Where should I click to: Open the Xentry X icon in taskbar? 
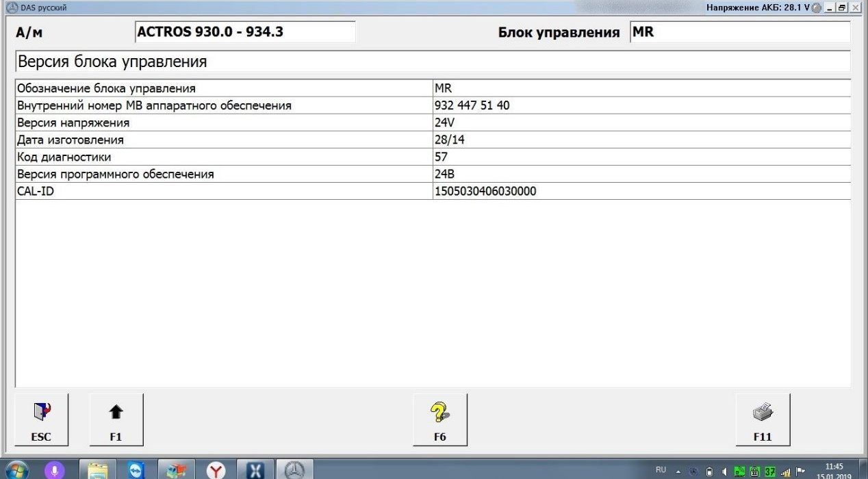coord(255,470)
